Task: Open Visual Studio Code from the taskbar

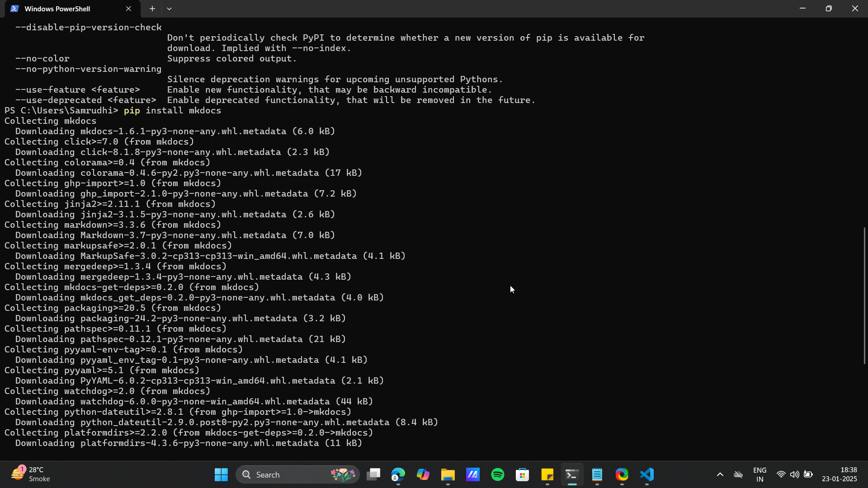Action: [x=647, y=474]
